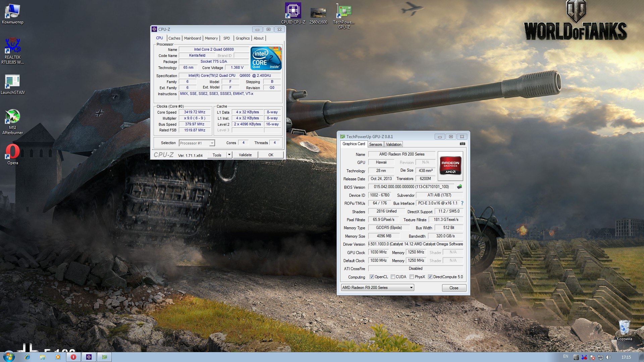This screenshot has height=362, width=644.
Task: Expand the AMD Radeon R9 200 Series dropdown
Action: coord(411,288)
